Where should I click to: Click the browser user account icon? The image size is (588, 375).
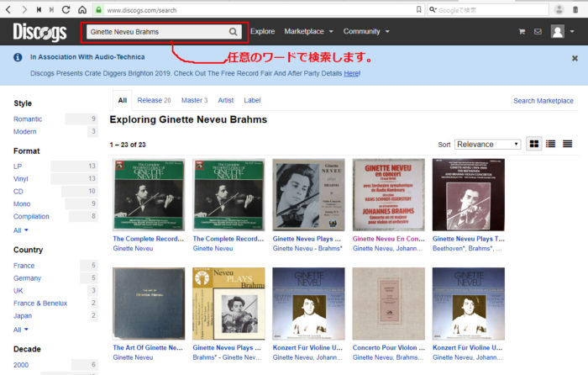559,10
